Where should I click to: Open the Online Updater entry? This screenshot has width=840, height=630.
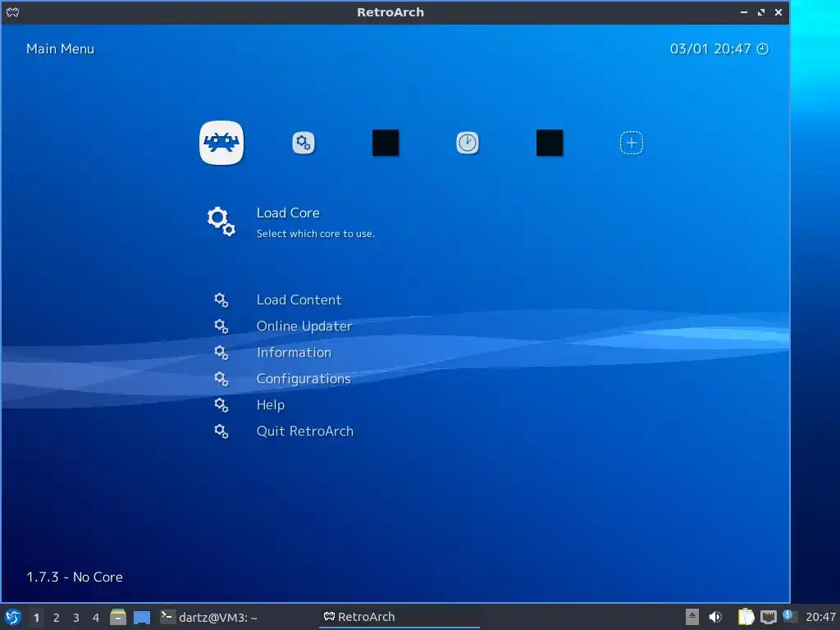pyautogui.click(x=304, y=326)
